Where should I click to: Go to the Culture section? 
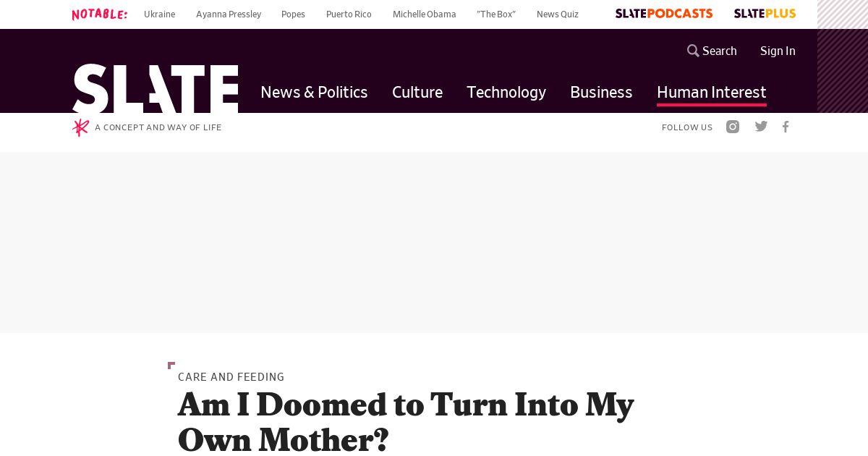click(417, 92)
